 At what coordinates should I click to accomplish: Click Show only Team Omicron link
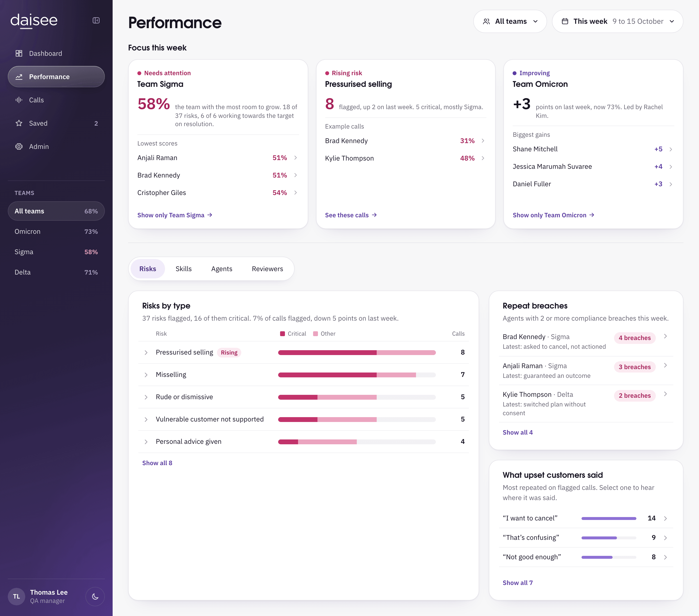point(553,215)
